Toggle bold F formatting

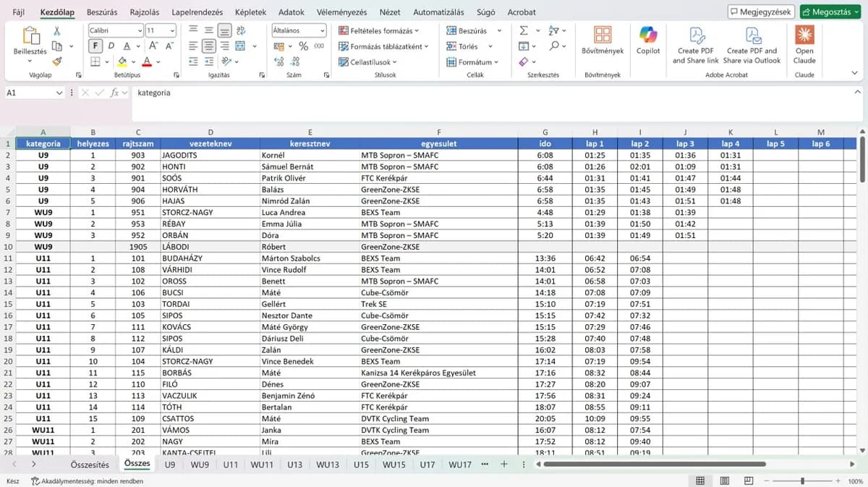point(95,46)
